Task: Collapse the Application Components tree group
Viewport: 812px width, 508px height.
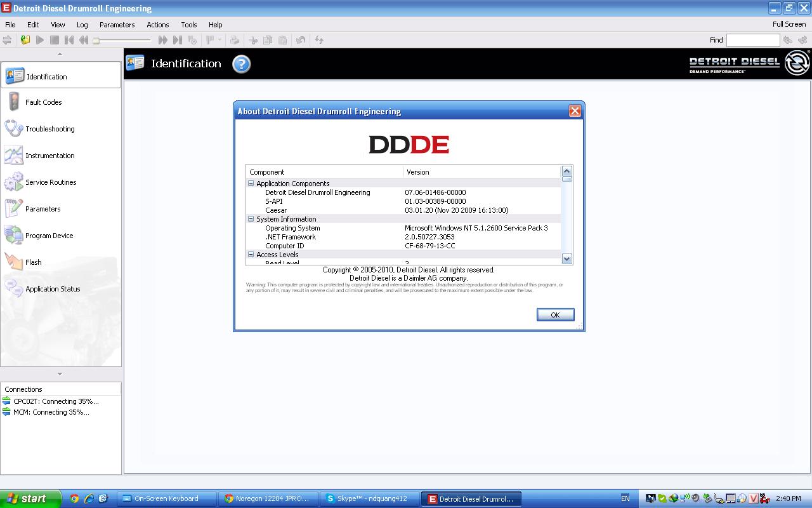Action: point(251,184)
